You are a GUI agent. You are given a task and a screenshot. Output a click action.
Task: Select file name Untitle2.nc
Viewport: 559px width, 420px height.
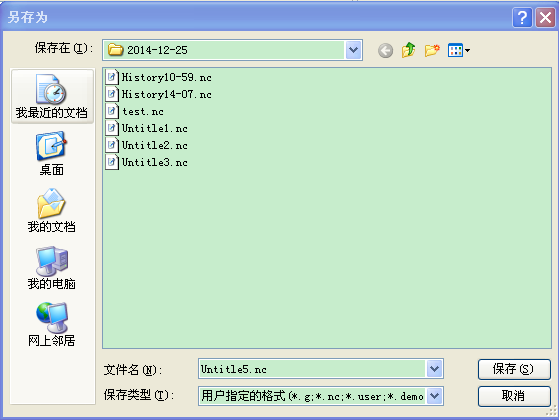(154, 145)
